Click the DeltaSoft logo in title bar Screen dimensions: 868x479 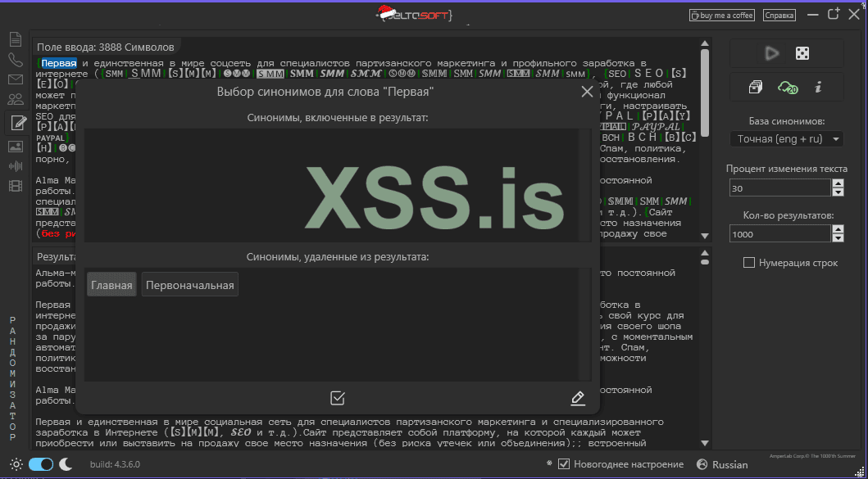tap(416, 14)
